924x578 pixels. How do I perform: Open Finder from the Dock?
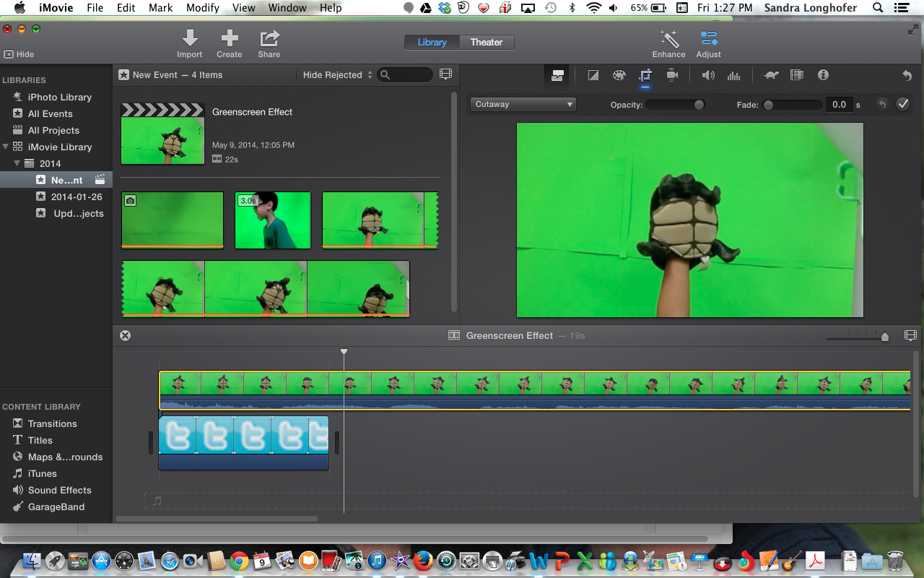(32, 560)
